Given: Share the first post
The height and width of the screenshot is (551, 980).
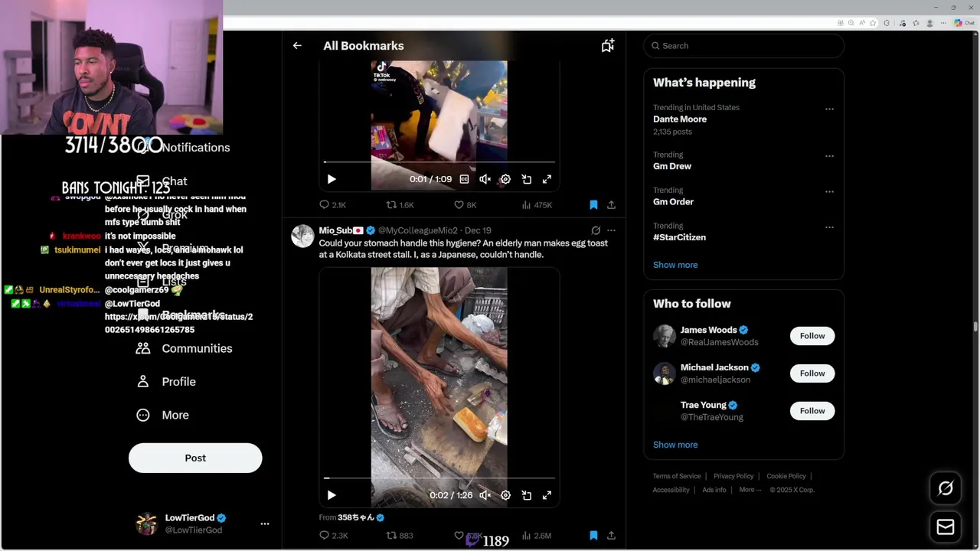Looking at the screenshot, I should click(611, 205).
